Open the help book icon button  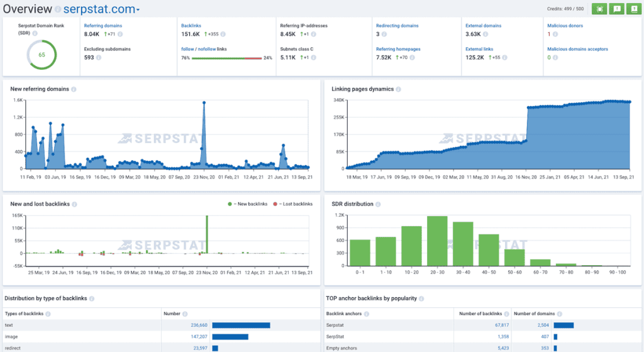coord(634,9)
